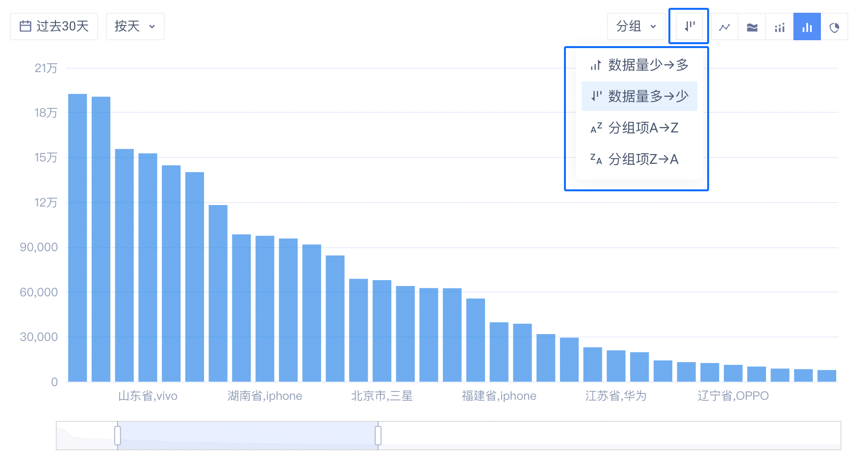Click the tallest first bar in chart
The height and width of the screenshot is (467, 868).
tap(77, 238)
